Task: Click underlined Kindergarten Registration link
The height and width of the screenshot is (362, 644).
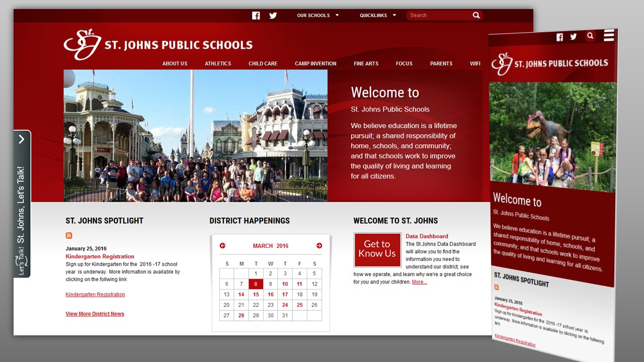Action: point(95,295)
